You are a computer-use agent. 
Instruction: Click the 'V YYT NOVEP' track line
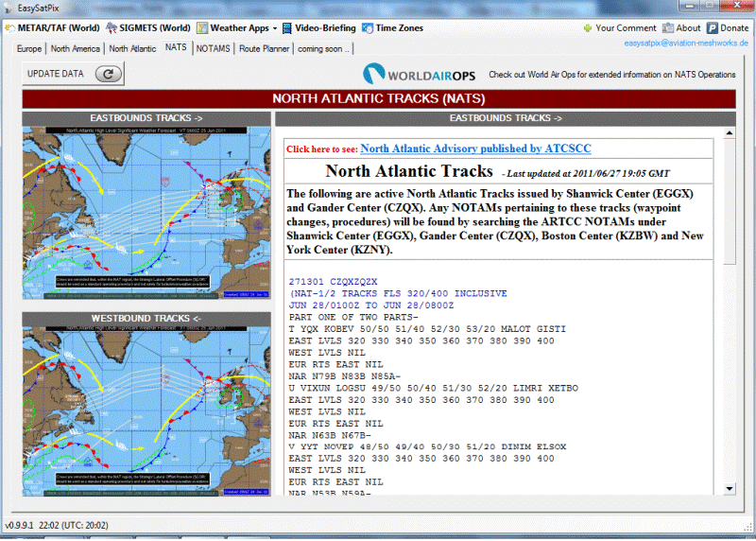[427, 446]
